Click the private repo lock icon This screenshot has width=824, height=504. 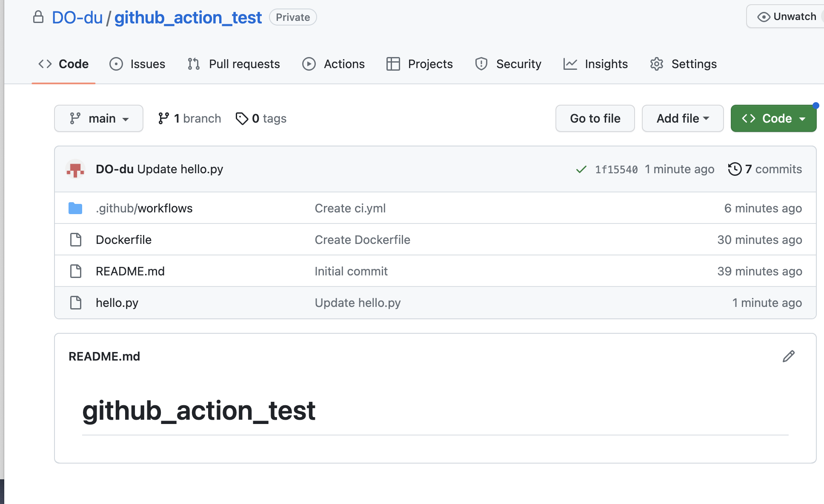pos(38,17)
